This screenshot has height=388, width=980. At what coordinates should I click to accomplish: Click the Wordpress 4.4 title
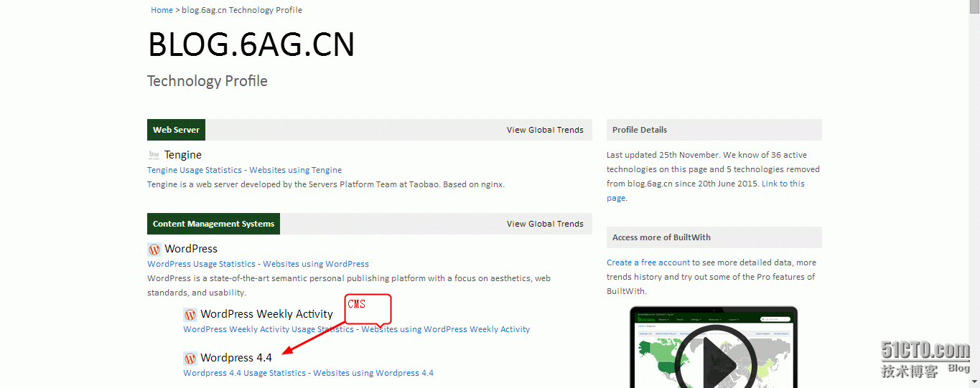click(236, 358)
